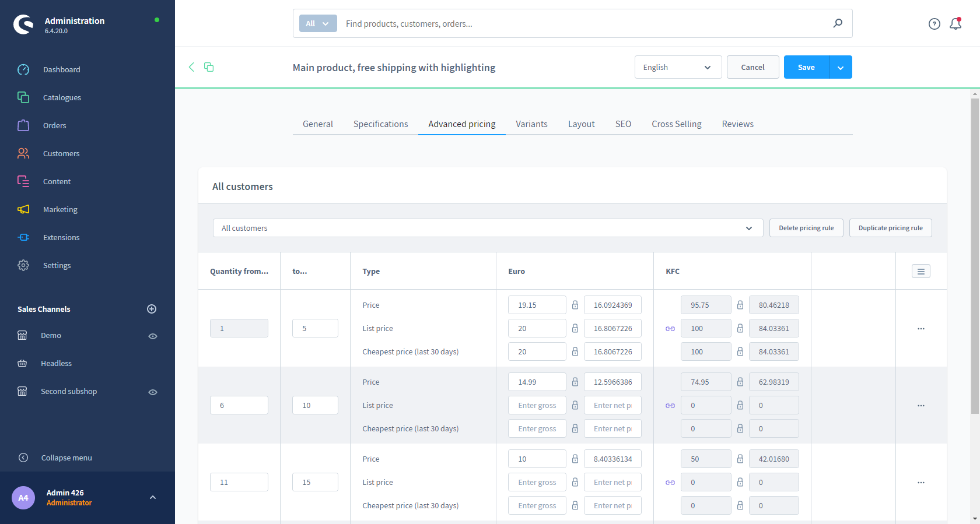Toggle KFC Price lock in quantity 1 row
980x524 pixels.
tap(740, 305)
